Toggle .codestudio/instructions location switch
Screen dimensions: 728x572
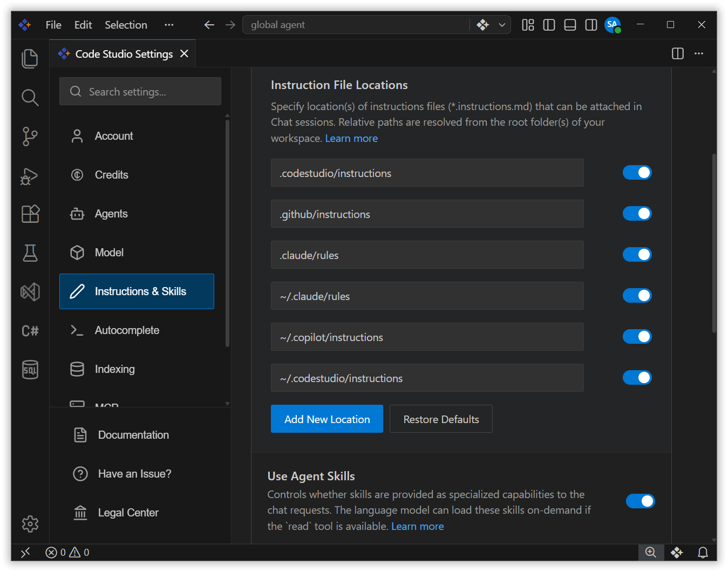pyautogui.click(x=637, y=172)
